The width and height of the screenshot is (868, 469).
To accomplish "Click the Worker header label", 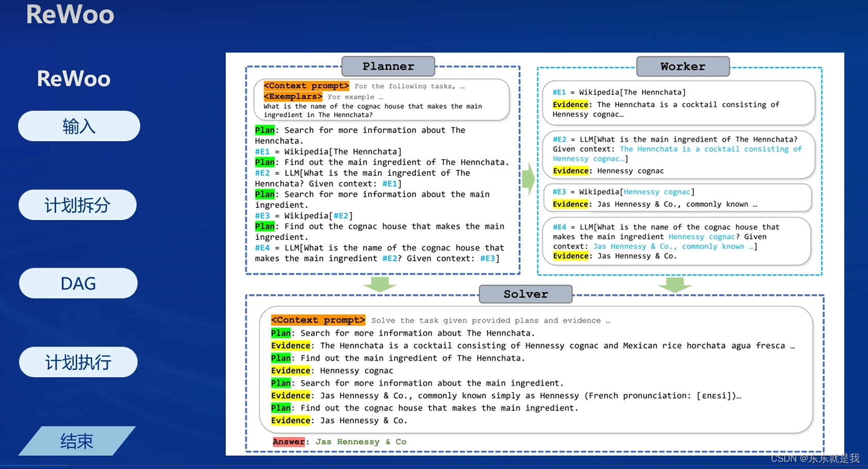I will coord(683,66).
